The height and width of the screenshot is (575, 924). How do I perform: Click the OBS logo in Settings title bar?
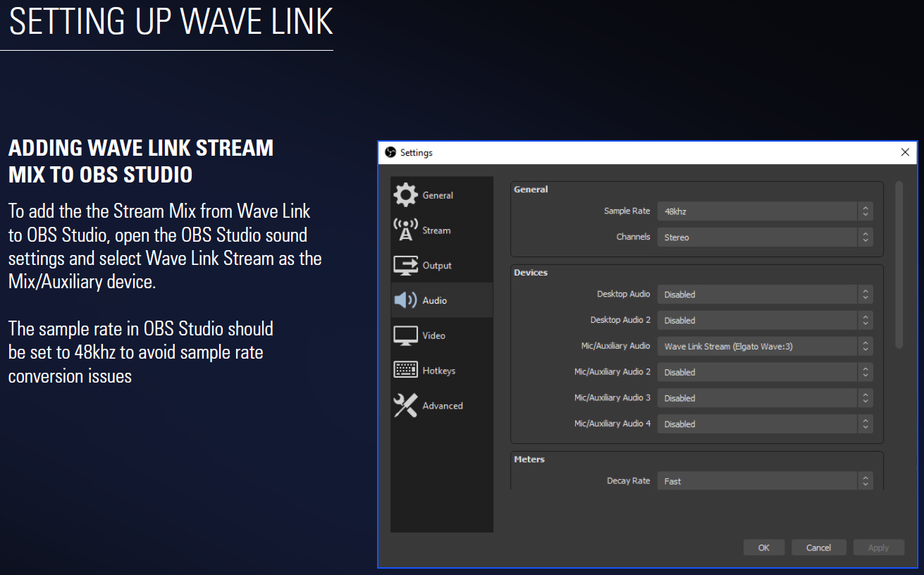click(390, 152)
